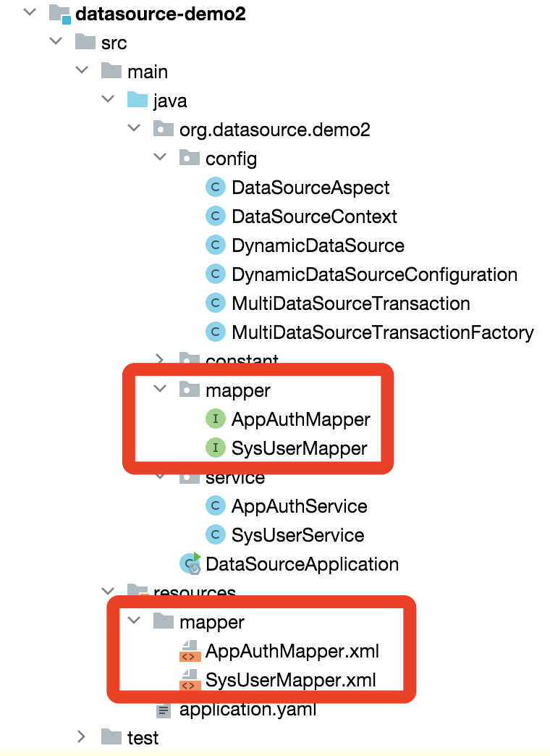Click the AppAuthMapper.xml file icon
550x756 pixels.
[x=190, y=652]
